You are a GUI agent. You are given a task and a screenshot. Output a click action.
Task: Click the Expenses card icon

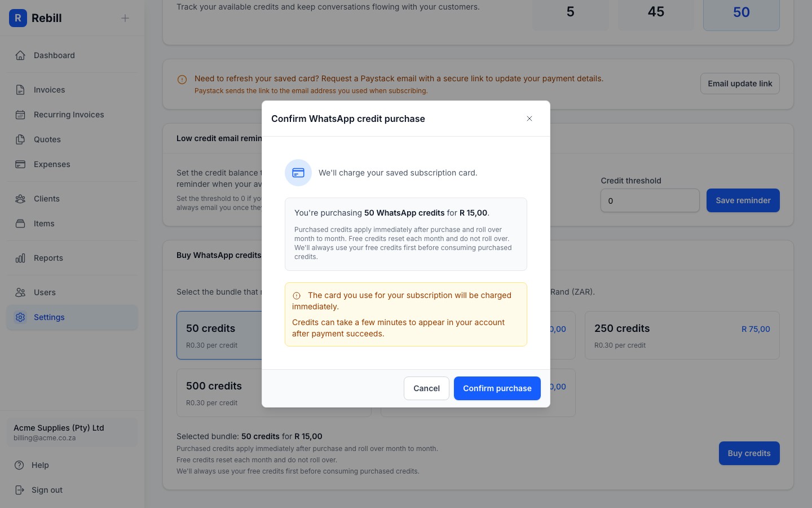(20, 164)
